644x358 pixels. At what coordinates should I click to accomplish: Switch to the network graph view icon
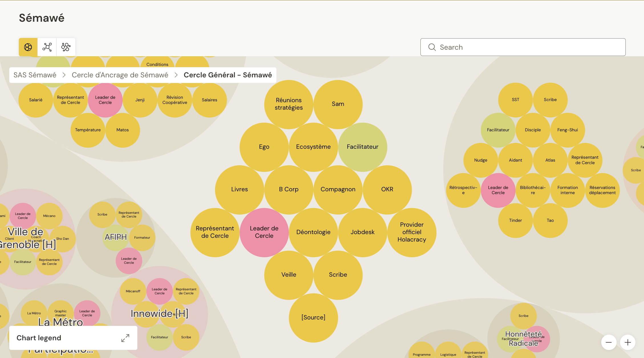pyautogui.click(x=47, y=47)
